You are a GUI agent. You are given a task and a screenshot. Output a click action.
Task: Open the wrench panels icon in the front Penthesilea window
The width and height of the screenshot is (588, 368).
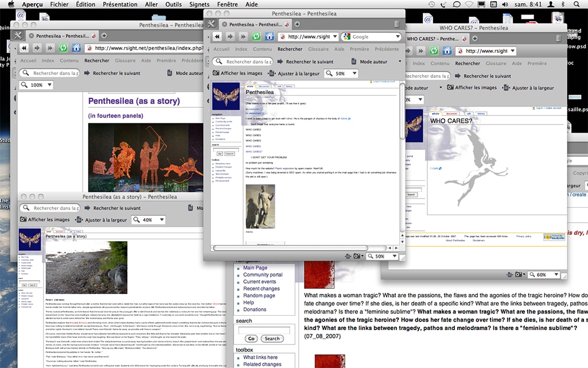211,24
